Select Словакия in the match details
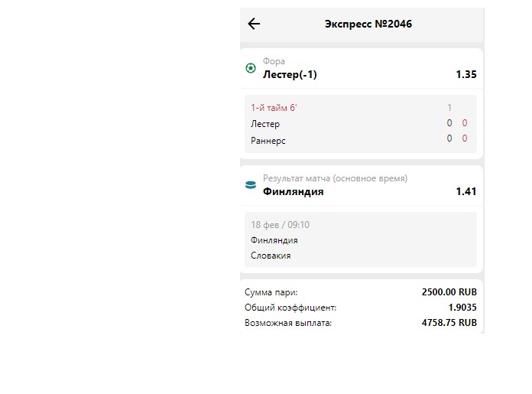Image resolution: width=532 pixels, height=394 pixels. pos(271,256)
